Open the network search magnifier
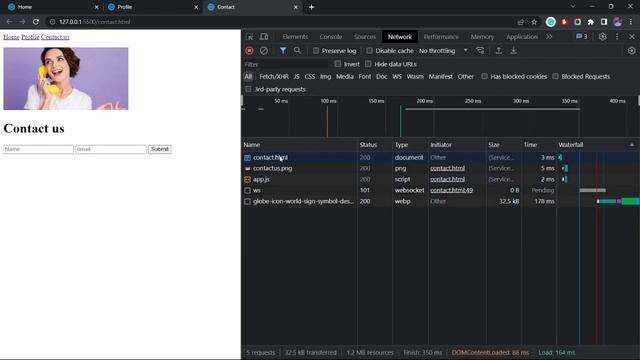Image resolution: width=640 pixels, height=360 pixels. [298, 51]
